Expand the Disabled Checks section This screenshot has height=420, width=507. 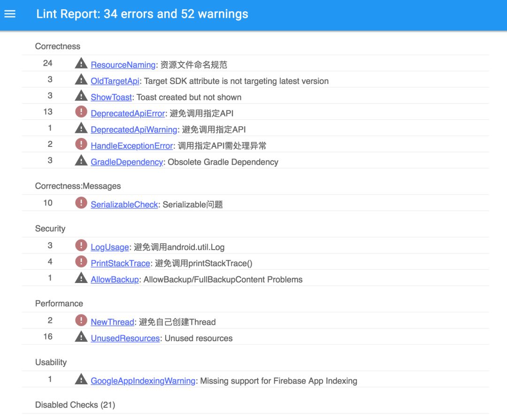[x=75, y=405]
